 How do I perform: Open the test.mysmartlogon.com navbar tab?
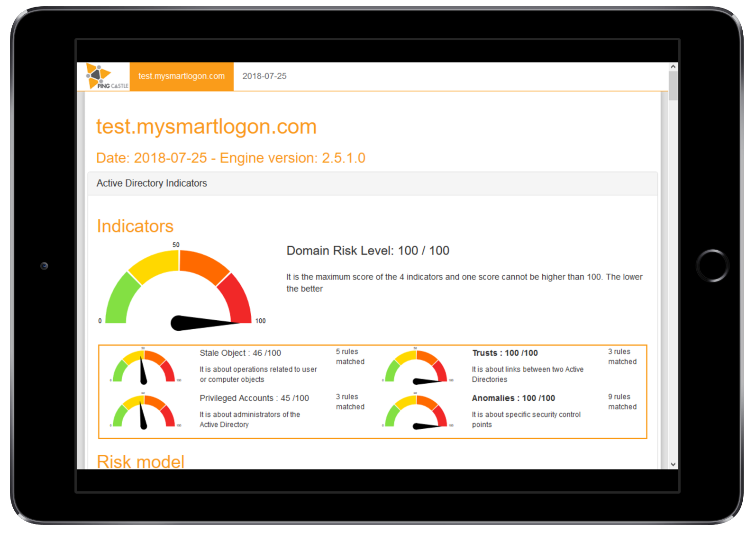coord(182,76)
